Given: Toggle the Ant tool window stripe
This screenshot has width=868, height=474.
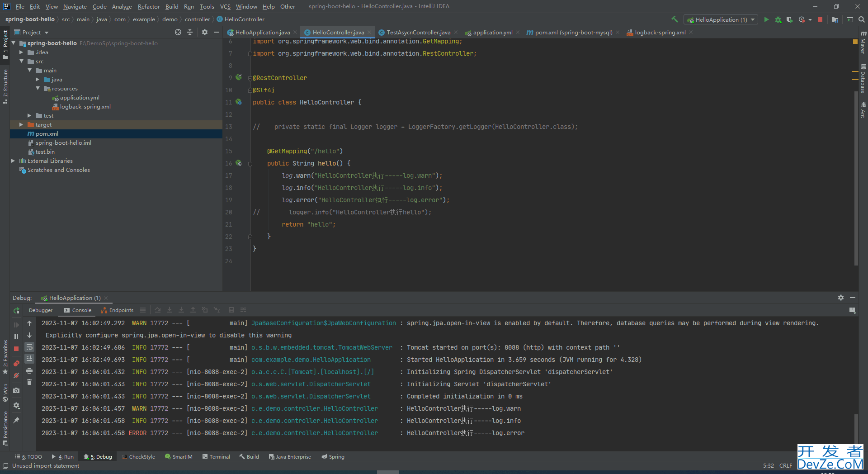Looking at the screenshot, I should coord(863,110).
